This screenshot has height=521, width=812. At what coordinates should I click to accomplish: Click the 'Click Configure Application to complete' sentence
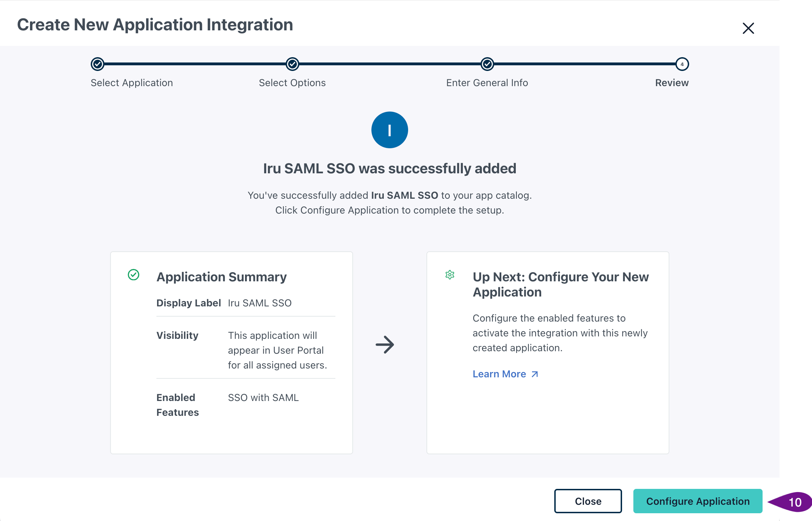pos(390,210)
